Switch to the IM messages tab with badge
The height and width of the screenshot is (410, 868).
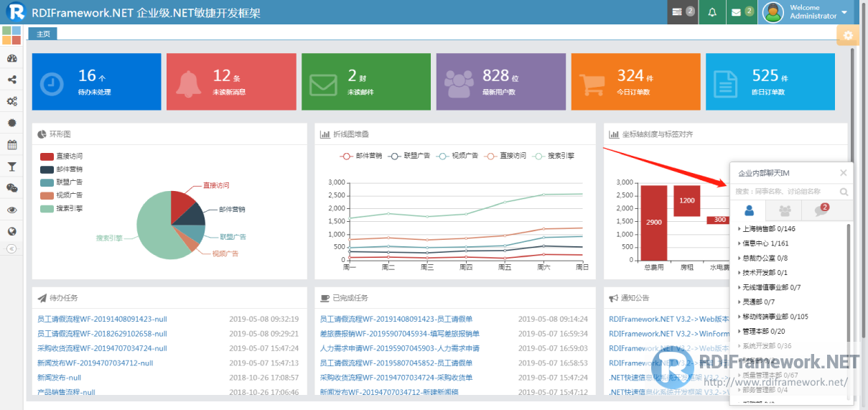pos(821,210)
